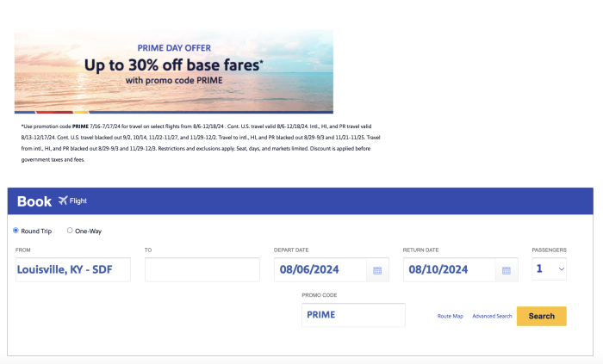
Task: Click the airplane icon beside Flight
Action: point(62,201)
